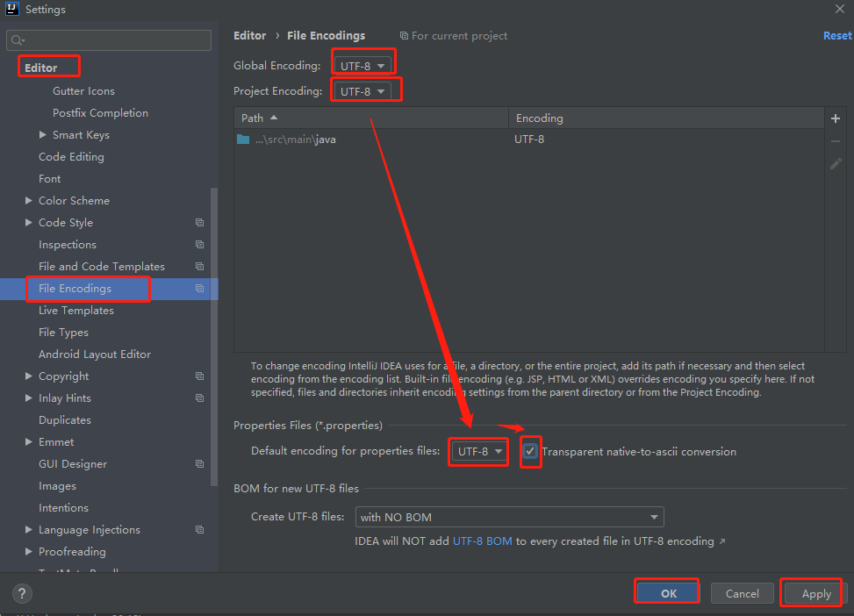Open Duplicates settings
Screen dimensions: 854x616
[65, 420]
